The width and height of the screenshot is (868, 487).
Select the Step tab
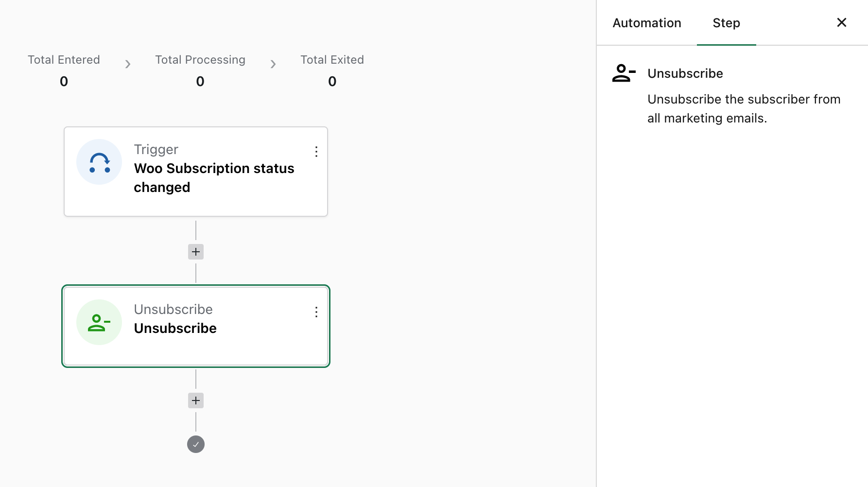coord(726,23)
